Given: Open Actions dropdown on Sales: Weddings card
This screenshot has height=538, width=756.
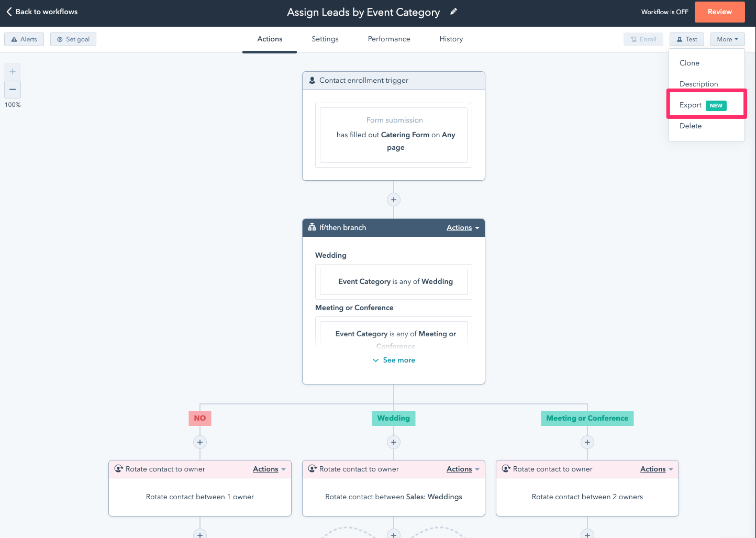Looking at the screenshot, I should [x=462, y=469].
